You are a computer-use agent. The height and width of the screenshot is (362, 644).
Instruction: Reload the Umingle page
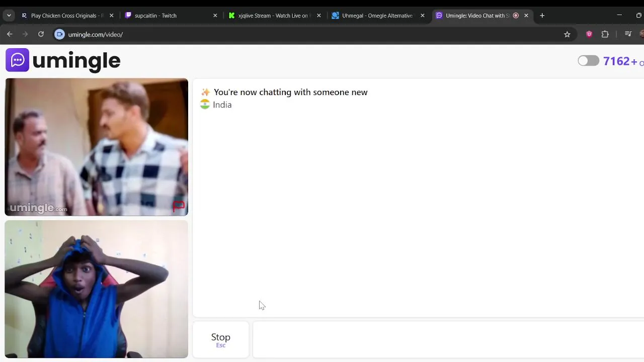41,34
